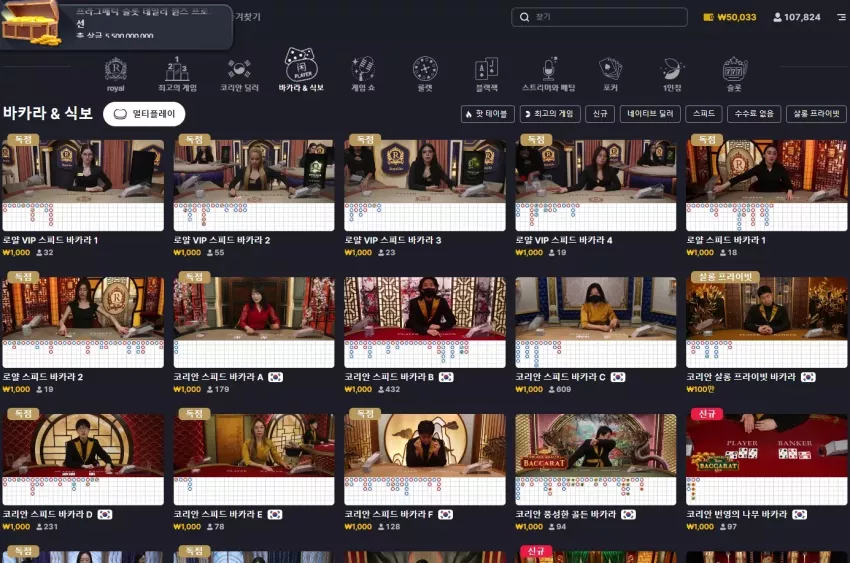
Task: Open 로얄 VIP 스피드 바카라 2 table
Action: (254, 185)
